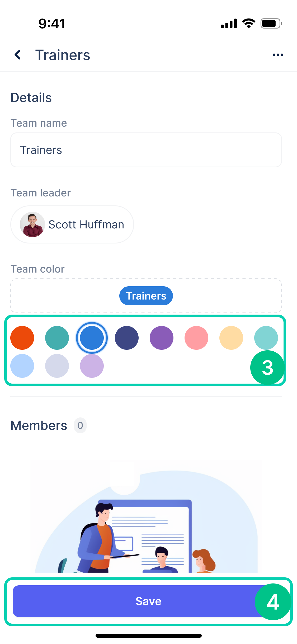Click the currently selected blue color swatch
The image size is (297, 644).
click(92, 338)
